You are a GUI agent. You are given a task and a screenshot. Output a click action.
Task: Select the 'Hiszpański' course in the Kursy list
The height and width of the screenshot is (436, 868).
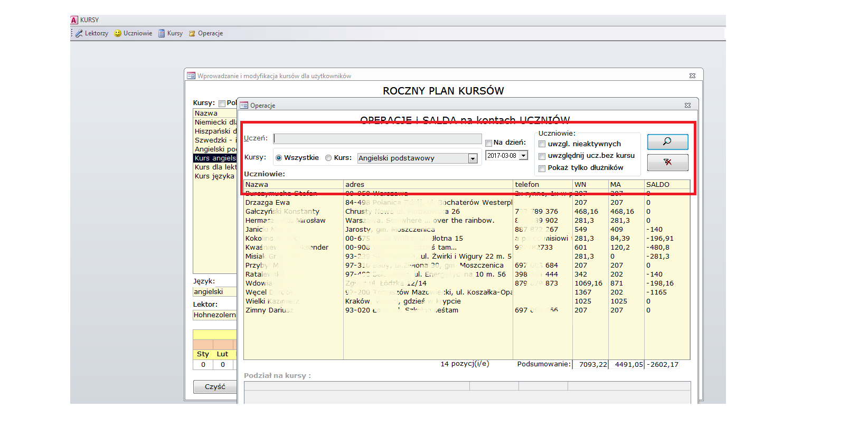pyautogui.click(x=215, y=131)
